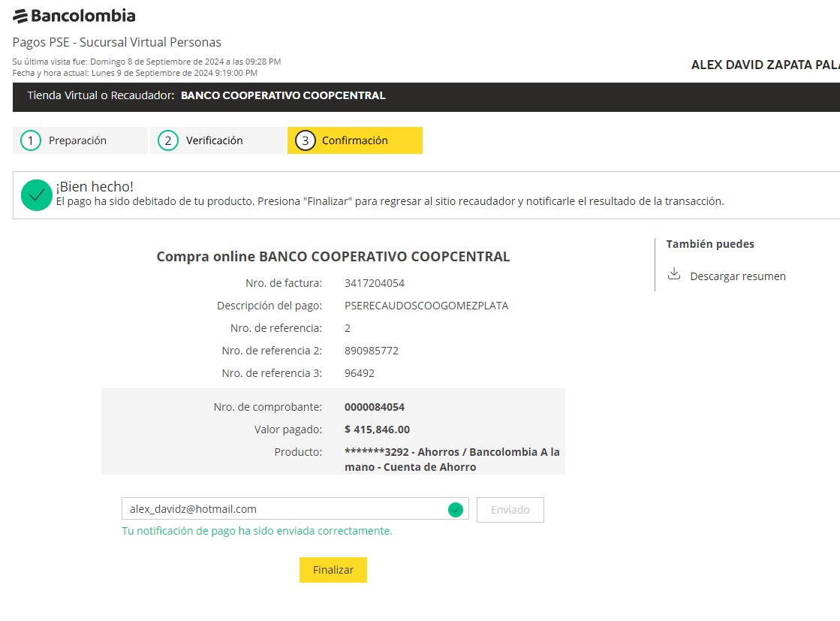
Task: Select the Confirmación step tab
Action: (x=355, y=140)
